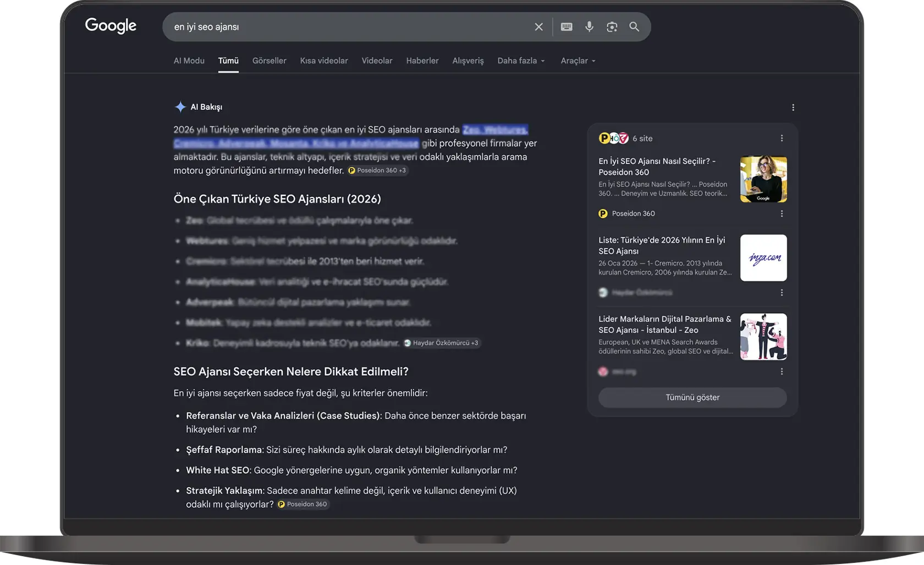Image resolution: width=924 pixels, height=565 pixels.
Task: Click the inza.com result thumbnail
Action: pyautogui.click(x=763, y=258)
